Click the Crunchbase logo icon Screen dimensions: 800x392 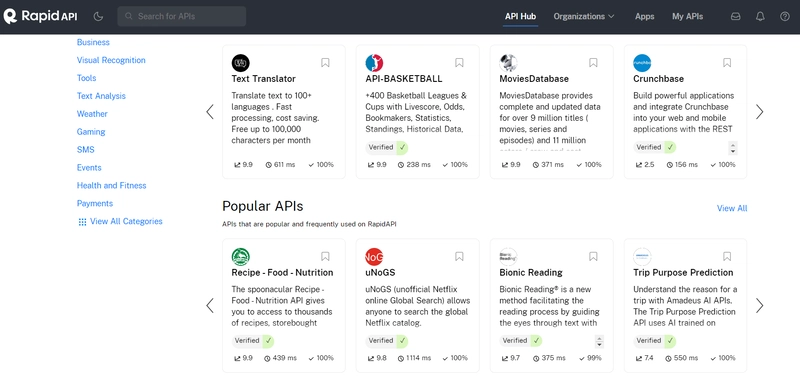coord(642,63)
